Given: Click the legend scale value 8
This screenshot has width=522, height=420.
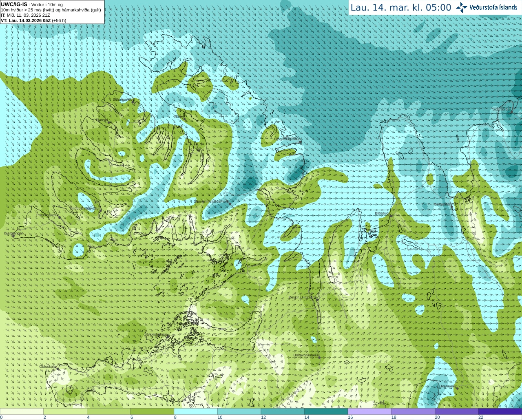Looking at the screenshot, I should (175, 417).
